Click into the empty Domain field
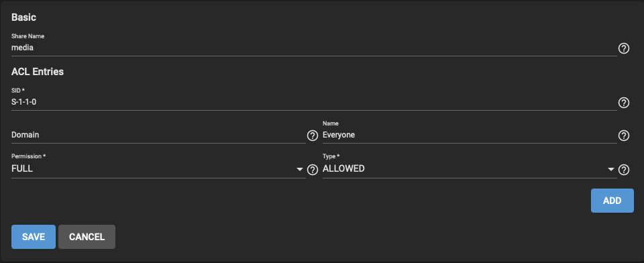 coord(158,135)
